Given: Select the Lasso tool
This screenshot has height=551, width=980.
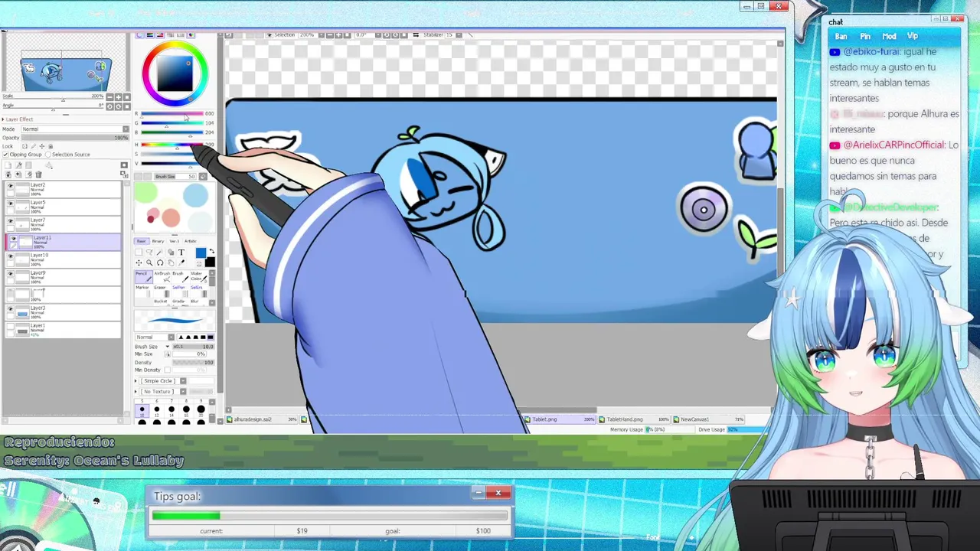Looking at the screenshot, I should (149, 252).
